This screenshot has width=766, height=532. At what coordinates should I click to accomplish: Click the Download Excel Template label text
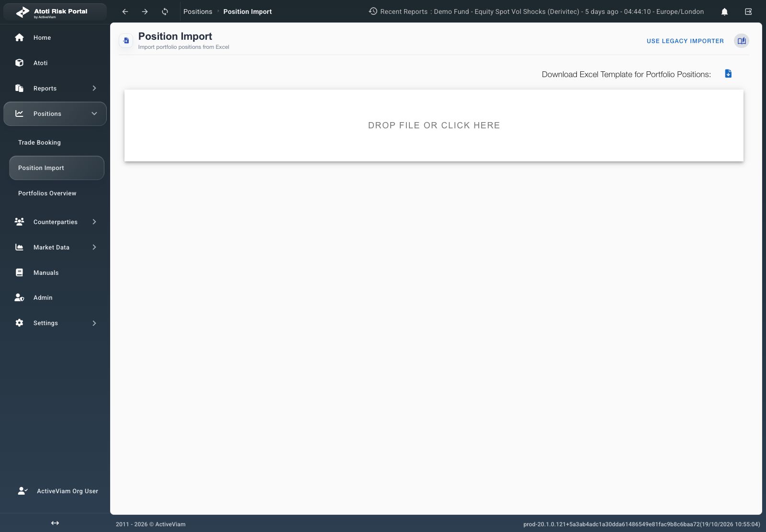(626, 74)
